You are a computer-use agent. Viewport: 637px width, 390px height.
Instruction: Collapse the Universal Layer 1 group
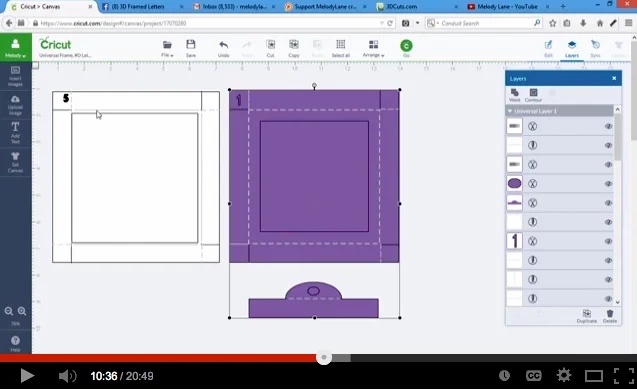510,111
